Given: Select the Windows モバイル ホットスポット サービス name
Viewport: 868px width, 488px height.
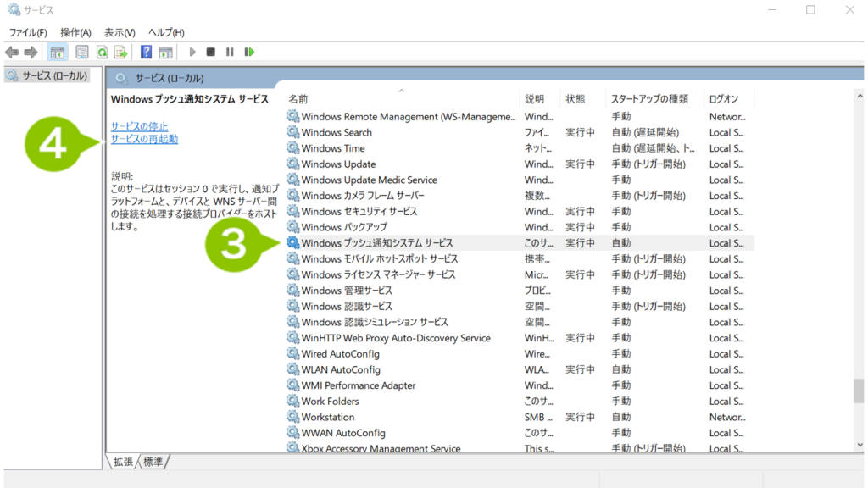Looking at the screenshot, I should pos(379,259).
